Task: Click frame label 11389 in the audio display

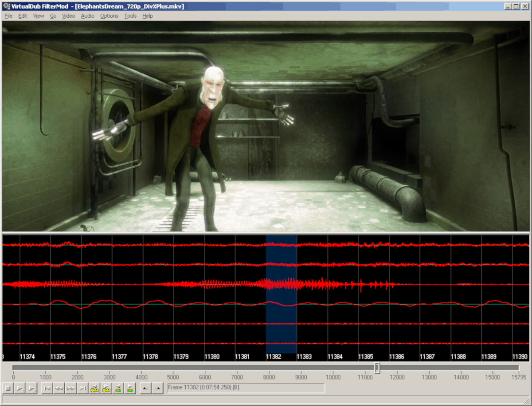Action: point(489,356)
